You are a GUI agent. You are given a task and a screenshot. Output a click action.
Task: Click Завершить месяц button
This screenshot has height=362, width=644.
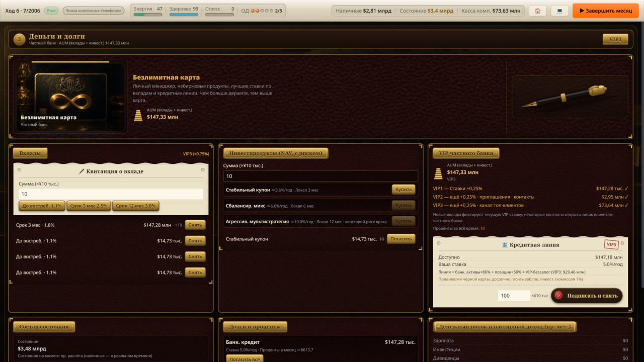pyautogui.click(x=605, y=11)
